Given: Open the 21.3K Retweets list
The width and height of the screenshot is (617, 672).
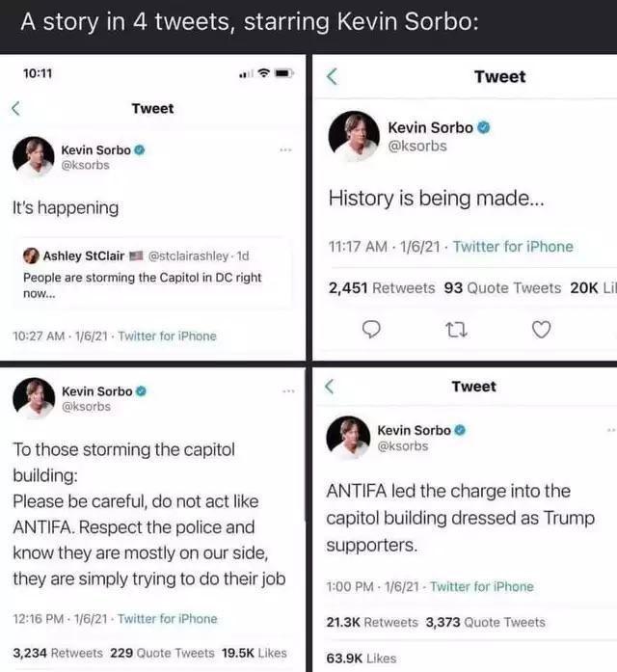Looking at the screenshot, I should tap(372, 622).
